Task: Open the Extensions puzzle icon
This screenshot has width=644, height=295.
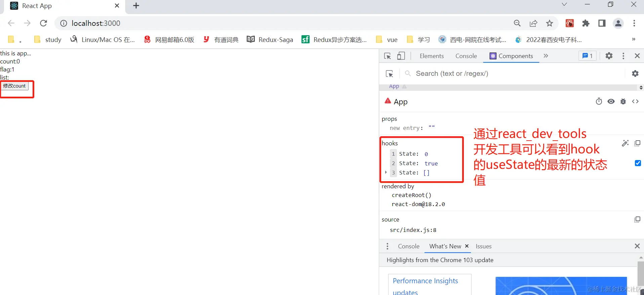Action: point(586,23)
